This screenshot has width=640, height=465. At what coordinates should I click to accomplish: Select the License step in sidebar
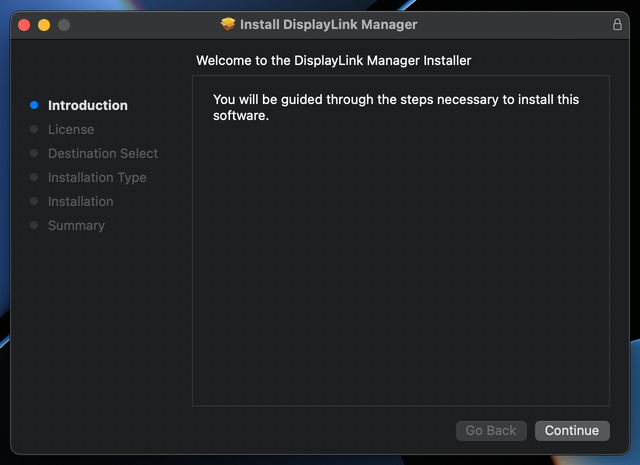pyautogui.click(x=71, y=129)
